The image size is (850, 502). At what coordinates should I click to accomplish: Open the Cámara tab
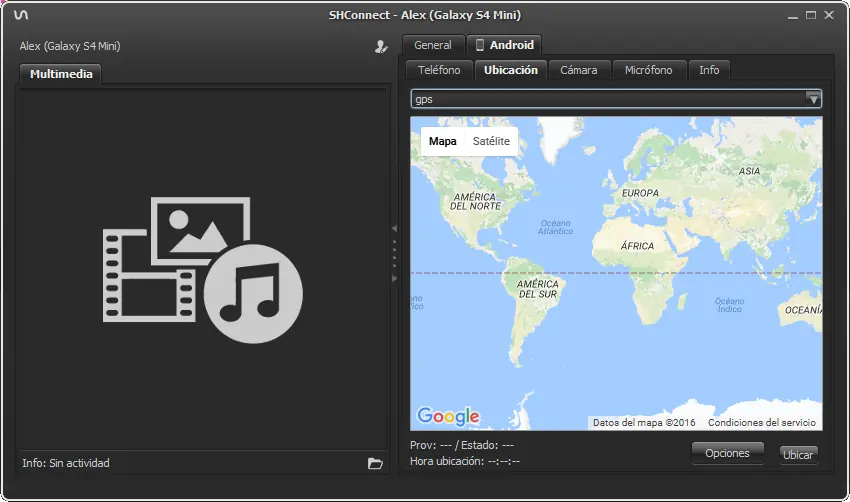579,70
